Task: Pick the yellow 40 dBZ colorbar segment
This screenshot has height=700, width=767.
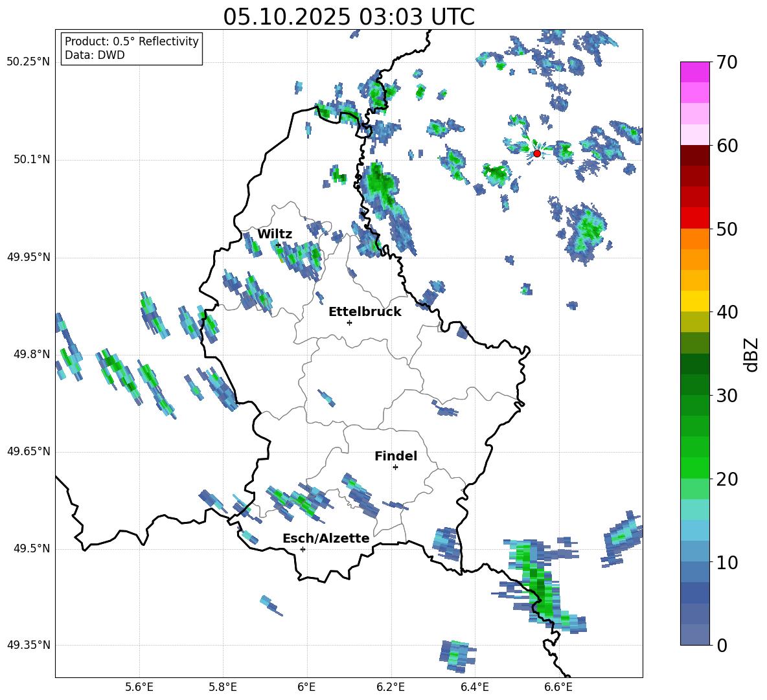Action: [x=695, y=301]
